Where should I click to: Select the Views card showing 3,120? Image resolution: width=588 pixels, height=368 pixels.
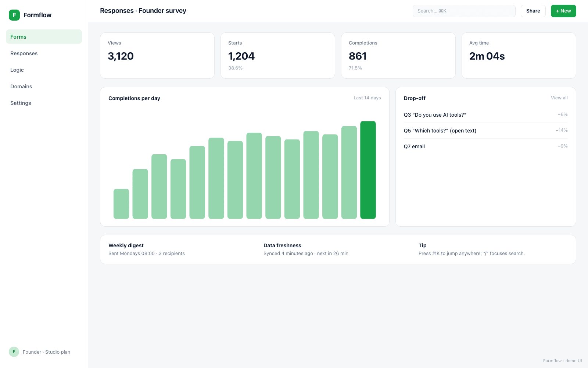coord(157,56)
